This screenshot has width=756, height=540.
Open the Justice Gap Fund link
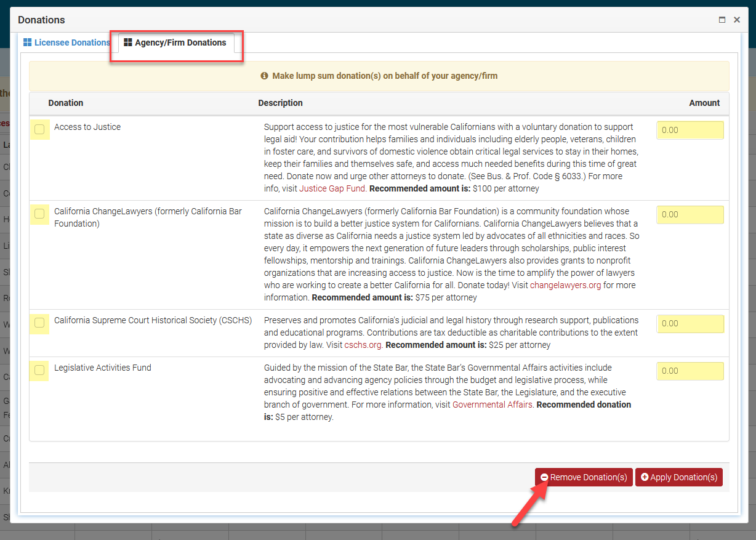tap(332, 188)
